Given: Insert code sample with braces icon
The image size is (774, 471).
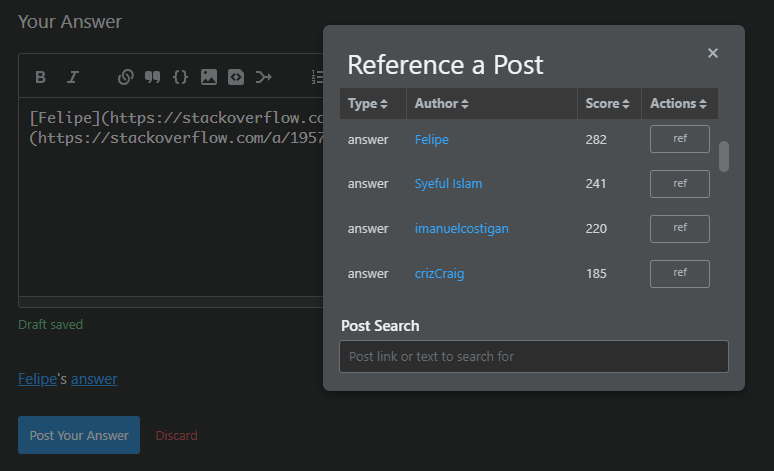Looking at the screenshot, I should pos(181,77).
